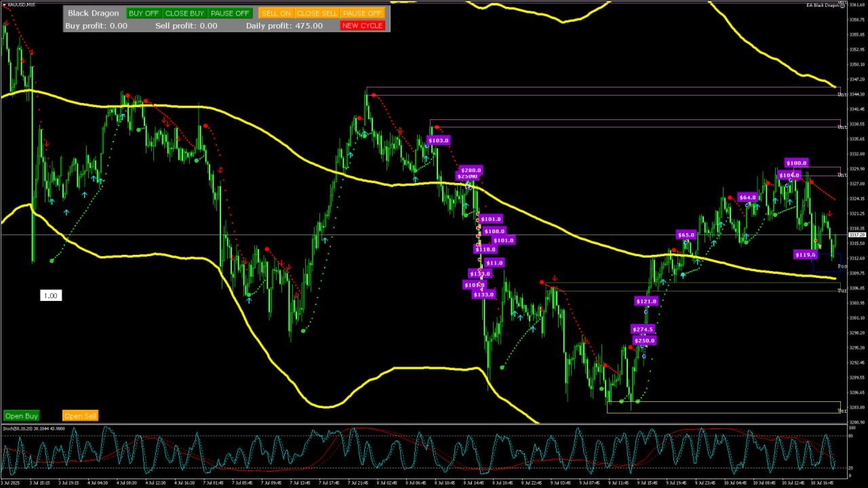Click the $11.0 profit label
This screenshot has height=488, width=868.
pos(494,263)
